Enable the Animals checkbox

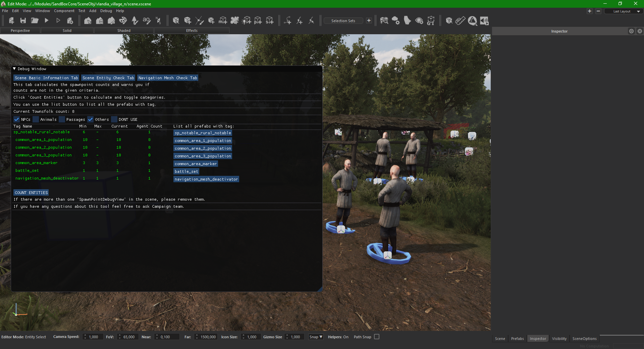tap(36, 119)
